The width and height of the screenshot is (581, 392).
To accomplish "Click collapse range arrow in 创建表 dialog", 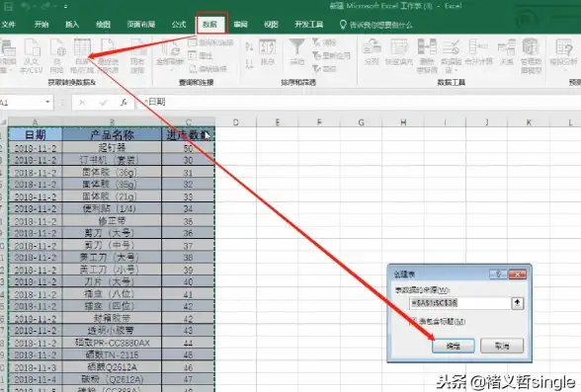I will click(x=518, y=303).
